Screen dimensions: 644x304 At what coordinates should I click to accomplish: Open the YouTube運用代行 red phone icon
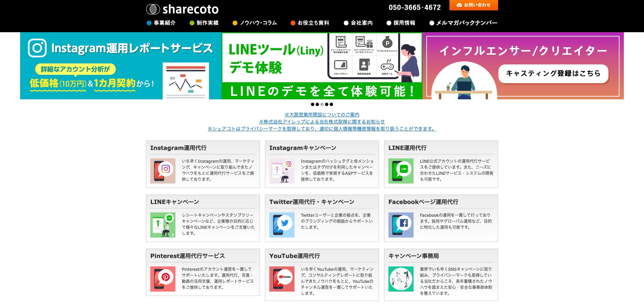[x=282, y=279]
